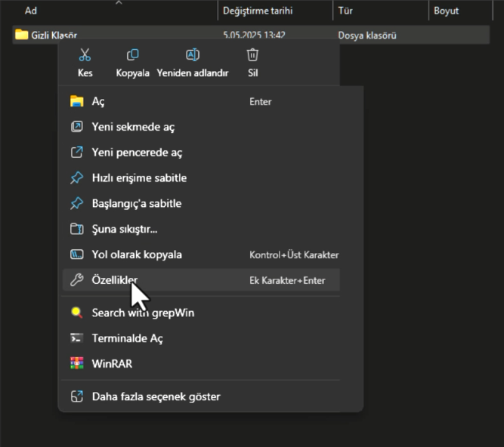Screen dimensions: 504x447
Task: Sort by the Ad column header
Action: click(31, 11)
